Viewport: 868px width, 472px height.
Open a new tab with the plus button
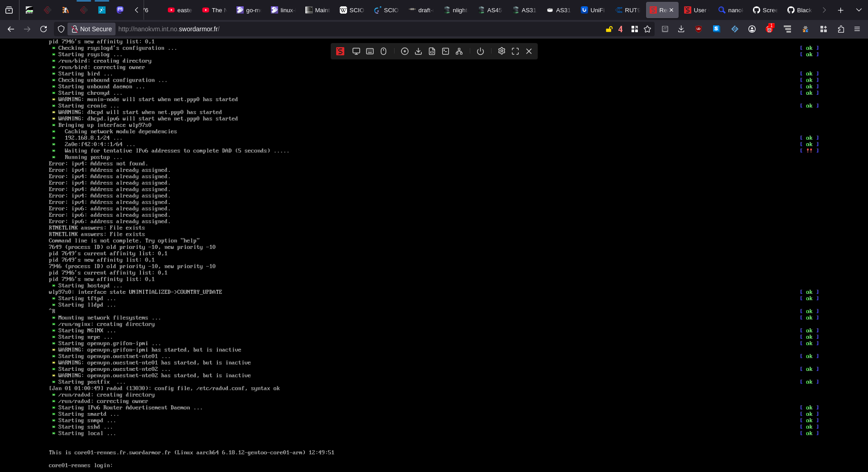[x=840, y=10]
